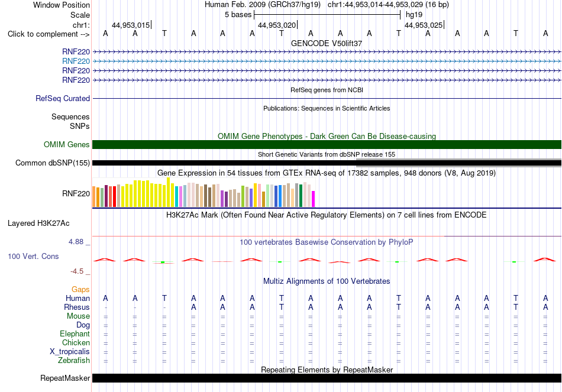Select the Common dbSNP(155) track label

coord(52,163)
